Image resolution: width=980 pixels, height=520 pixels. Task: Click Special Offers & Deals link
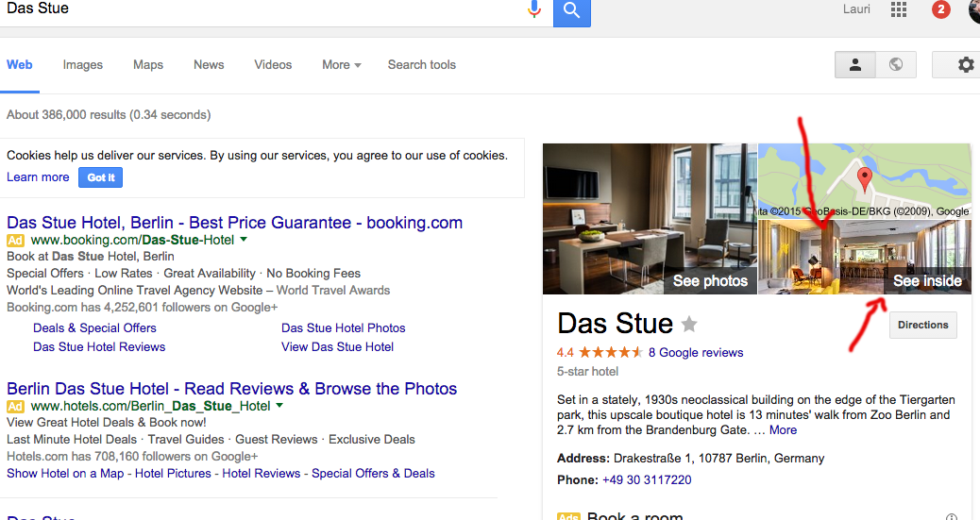[373, 474]
